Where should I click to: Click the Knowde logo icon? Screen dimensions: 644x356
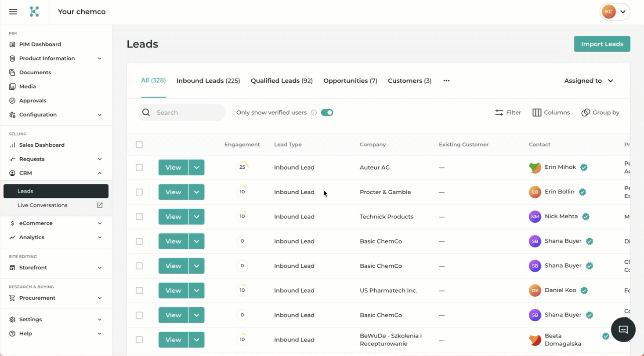coord(34,12)
